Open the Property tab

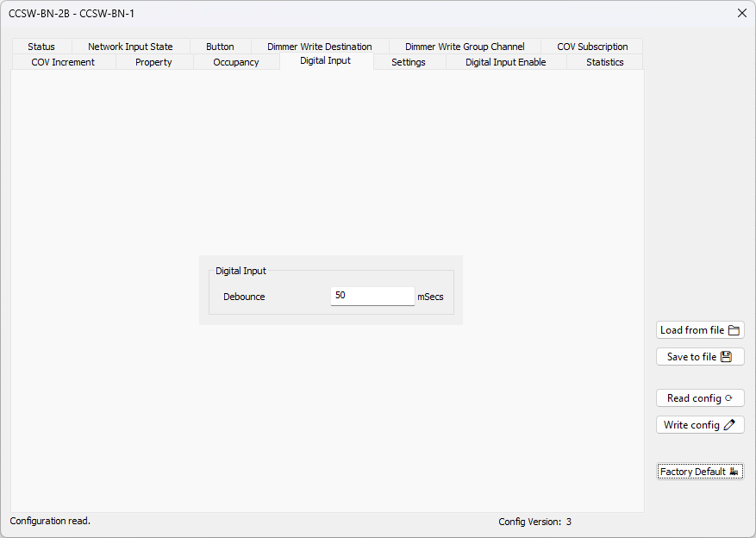tap(153, 62)
